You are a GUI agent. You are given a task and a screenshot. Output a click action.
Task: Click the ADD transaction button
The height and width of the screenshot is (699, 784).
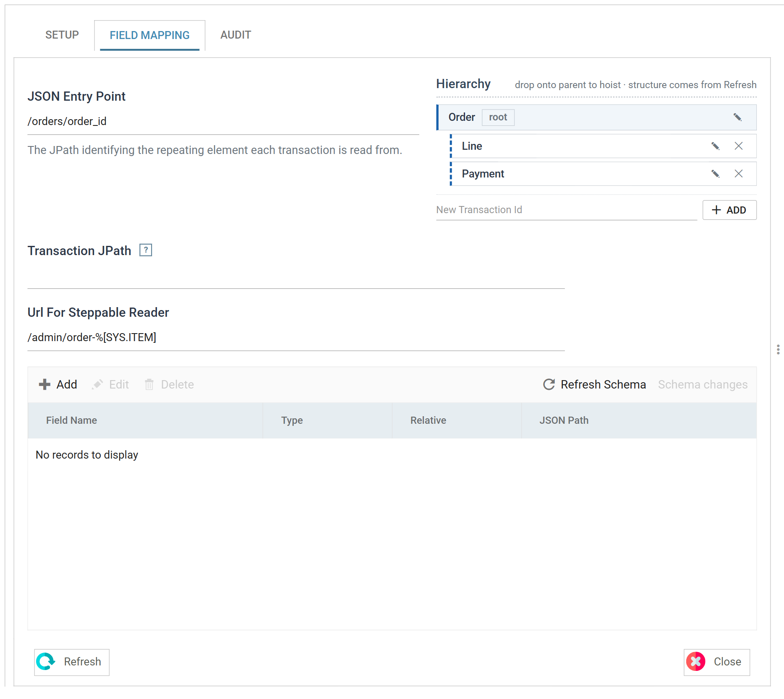729,210
